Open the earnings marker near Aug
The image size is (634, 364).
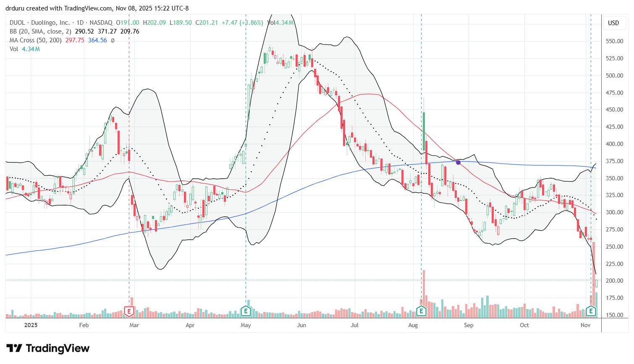tap(421, 311)
